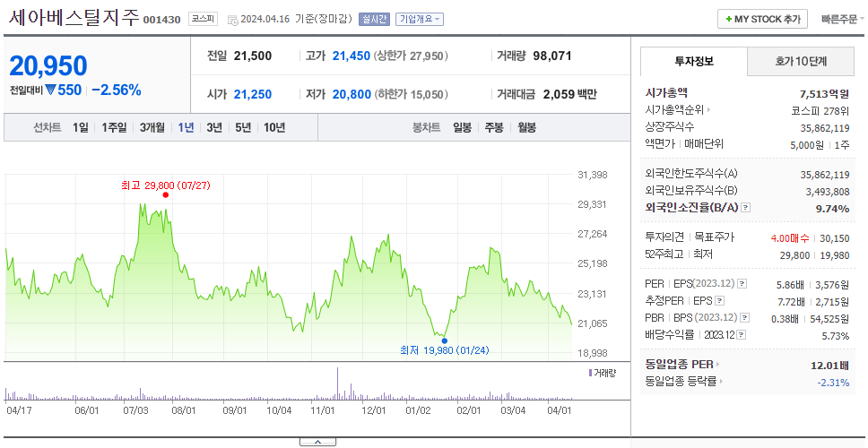Click the 거래량 value 98,071
Viewport: 868px width, 448px height.
click(552, 56)
